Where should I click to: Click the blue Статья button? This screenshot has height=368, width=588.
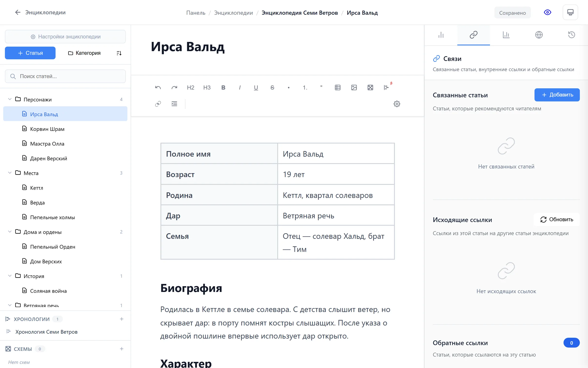(30, 53)
